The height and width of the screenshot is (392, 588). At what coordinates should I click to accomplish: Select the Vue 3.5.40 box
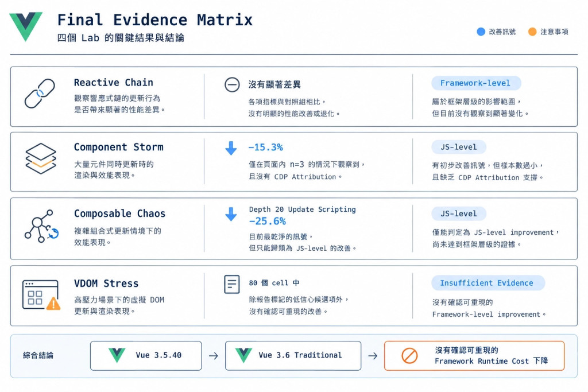pyautogui.click(x=146, y=356)
